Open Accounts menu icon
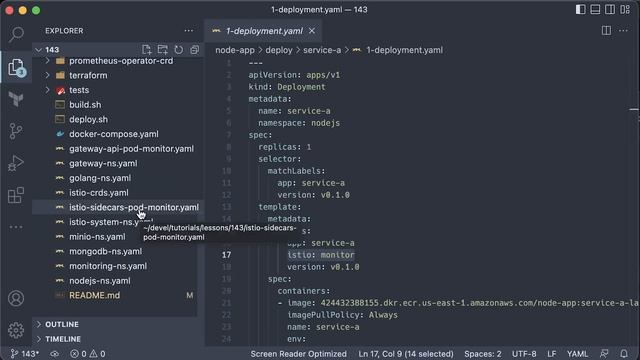This screenshot has height=360, width=640. (x=16, y=298)
